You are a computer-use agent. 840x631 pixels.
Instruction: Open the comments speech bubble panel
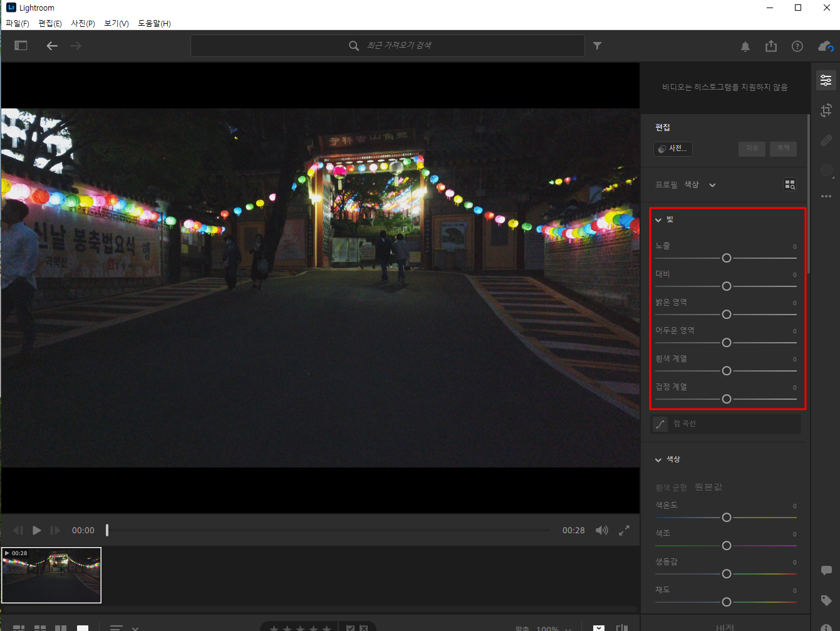(x=826, y=570)
